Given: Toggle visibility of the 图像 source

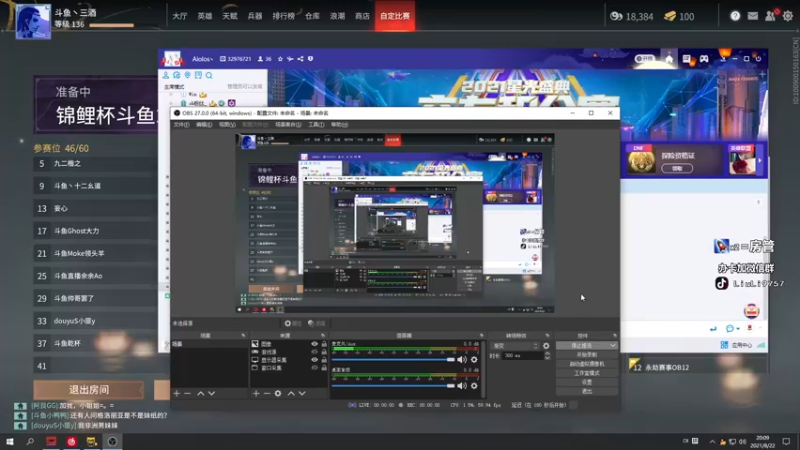Looking at the screenshot, I should 315,344.
